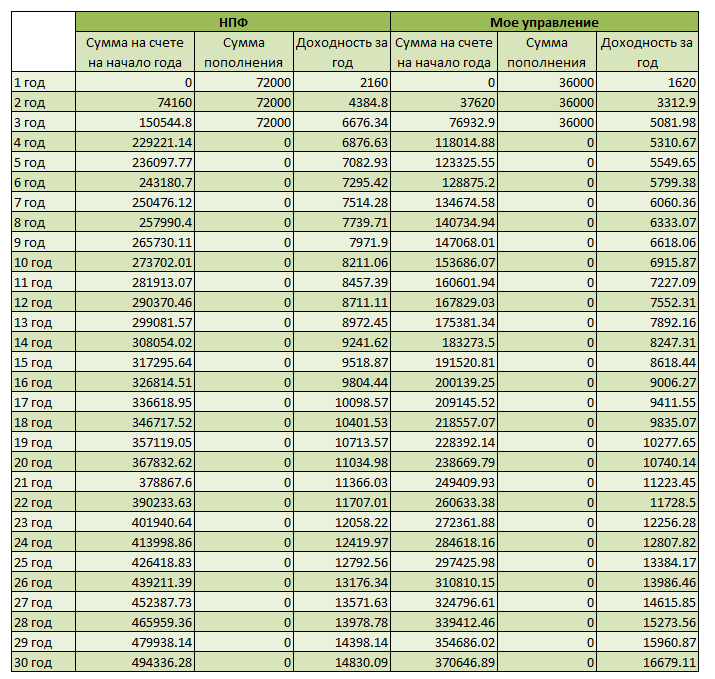Select cell with value 257990.4

coord(135,222)
